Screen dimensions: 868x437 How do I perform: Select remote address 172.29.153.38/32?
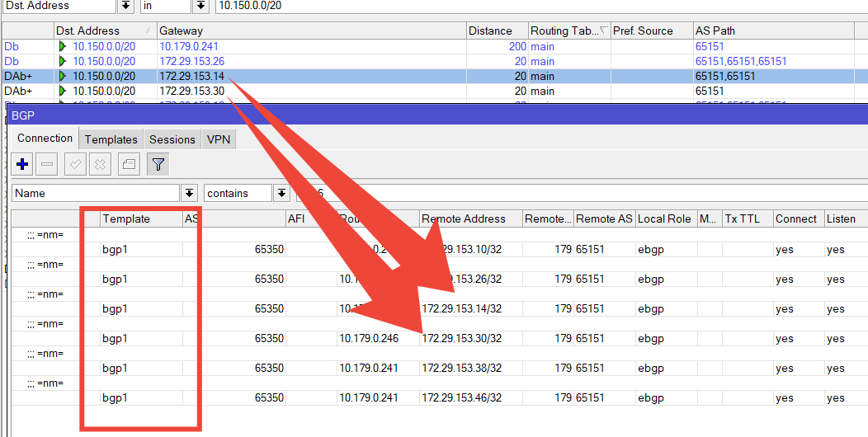(x=462, y=369)
